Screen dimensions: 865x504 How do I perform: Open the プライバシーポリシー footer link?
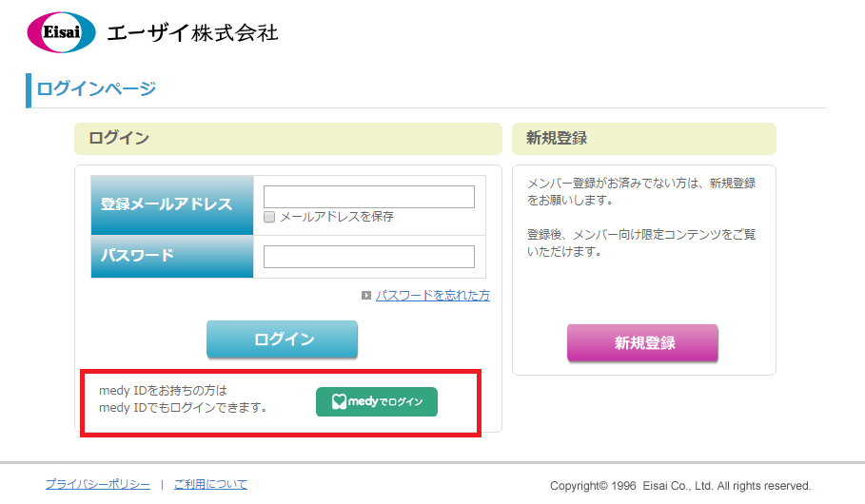click(98, 484)
